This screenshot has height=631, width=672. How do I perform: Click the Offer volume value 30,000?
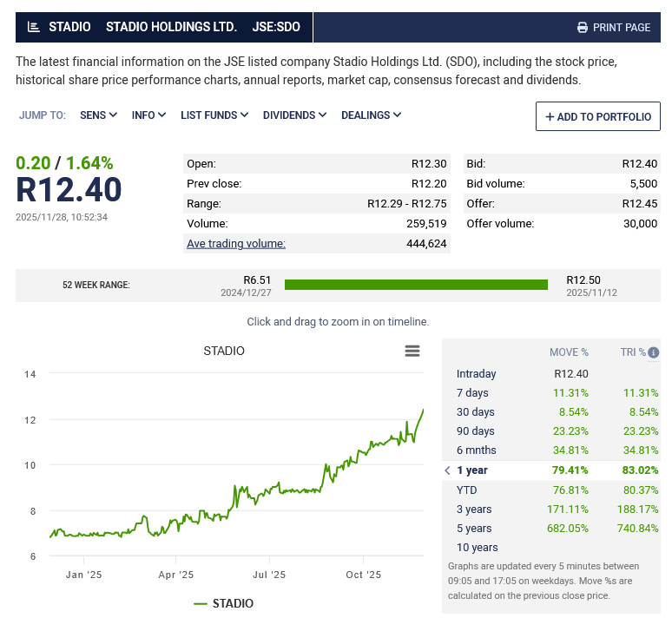(640, 224)
